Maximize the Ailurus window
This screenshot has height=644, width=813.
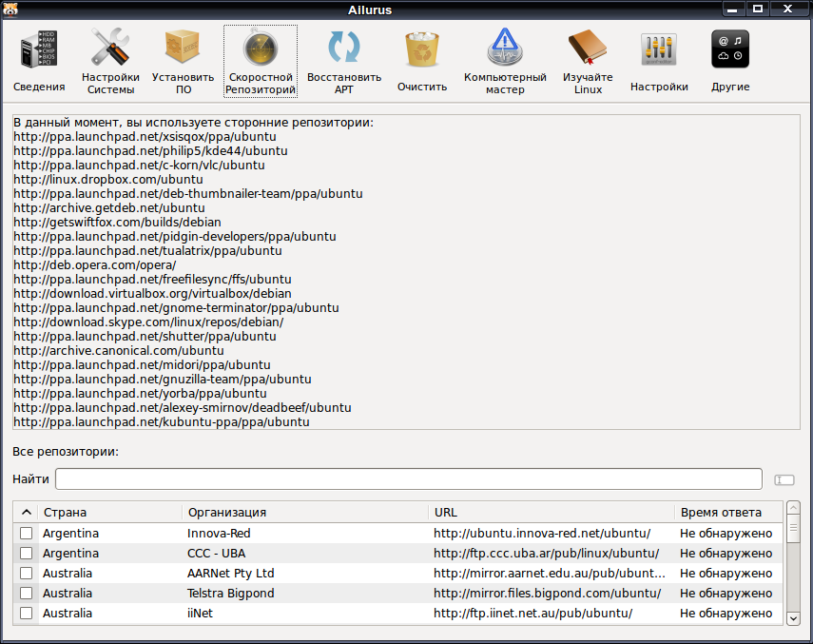[758, 9]
